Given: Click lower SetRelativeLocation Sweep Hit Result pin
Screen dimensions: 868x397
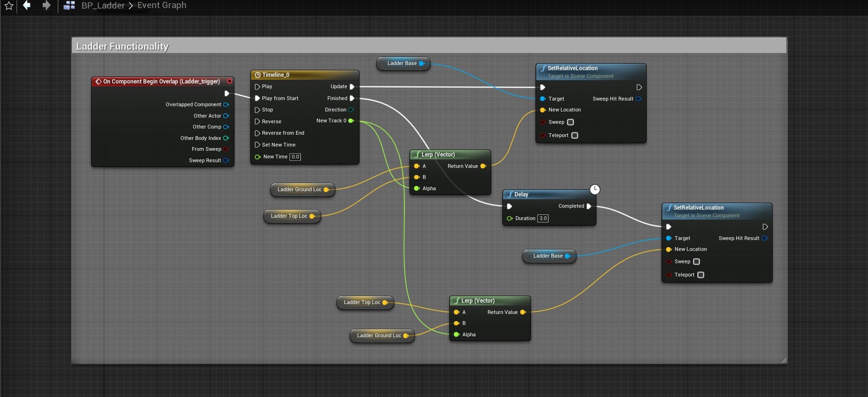Looking at the screenshot, I should pos(765,238).
